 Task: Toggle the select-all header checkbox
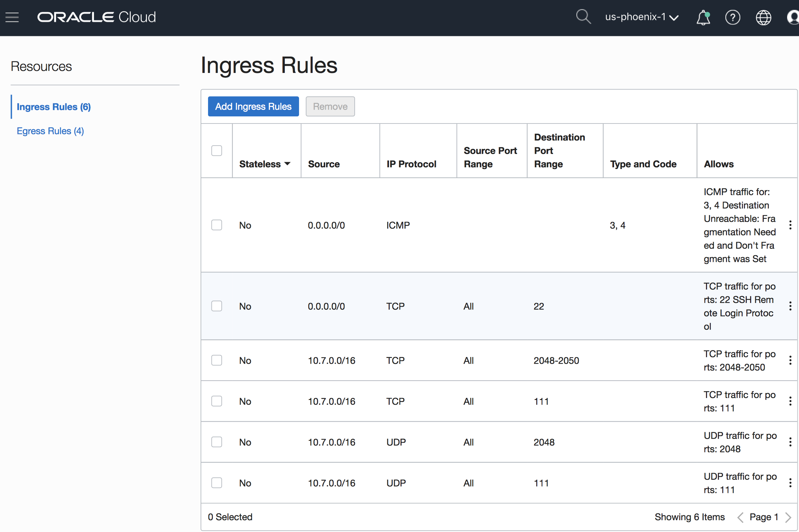[x=217, y=151]
